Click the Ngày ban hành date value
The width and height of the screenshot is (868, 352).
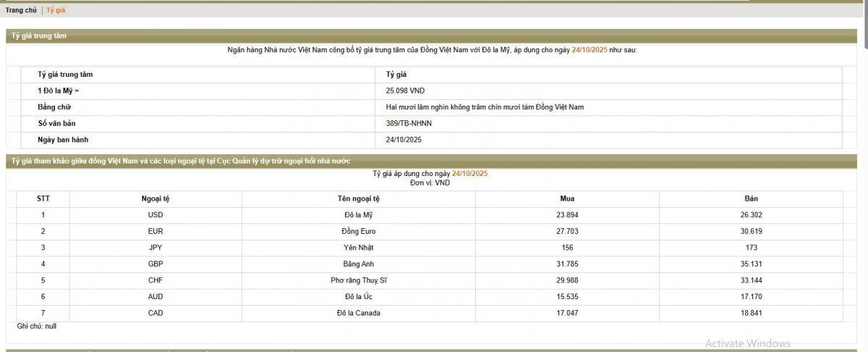pyautogui.click(x=404, y=140)
